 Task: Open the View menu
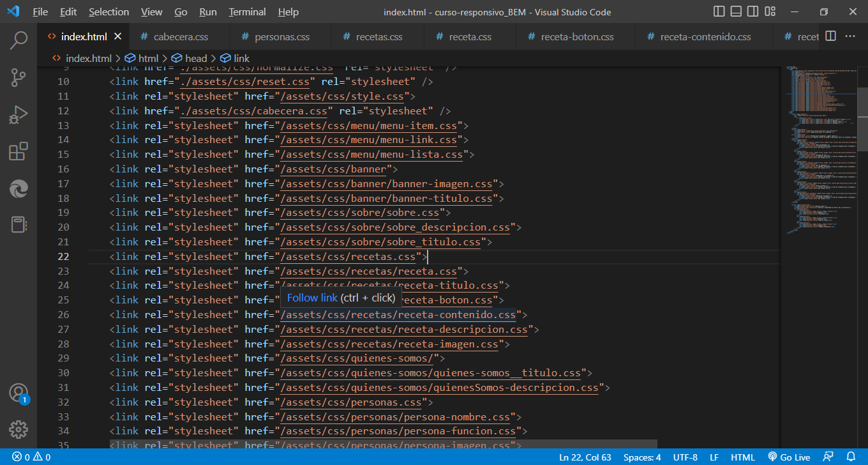(151, 12)
